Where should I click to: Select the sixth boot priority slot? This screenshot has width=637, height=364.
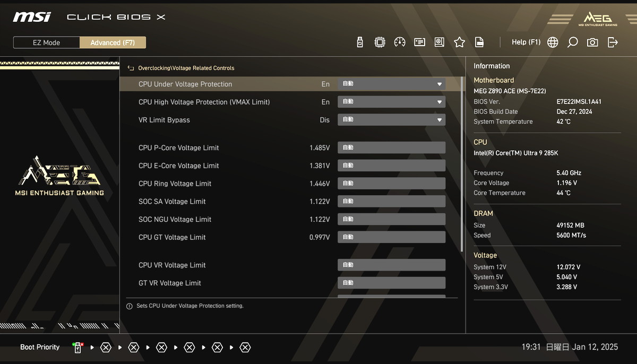pyautogui.click(x=217, y=348)
